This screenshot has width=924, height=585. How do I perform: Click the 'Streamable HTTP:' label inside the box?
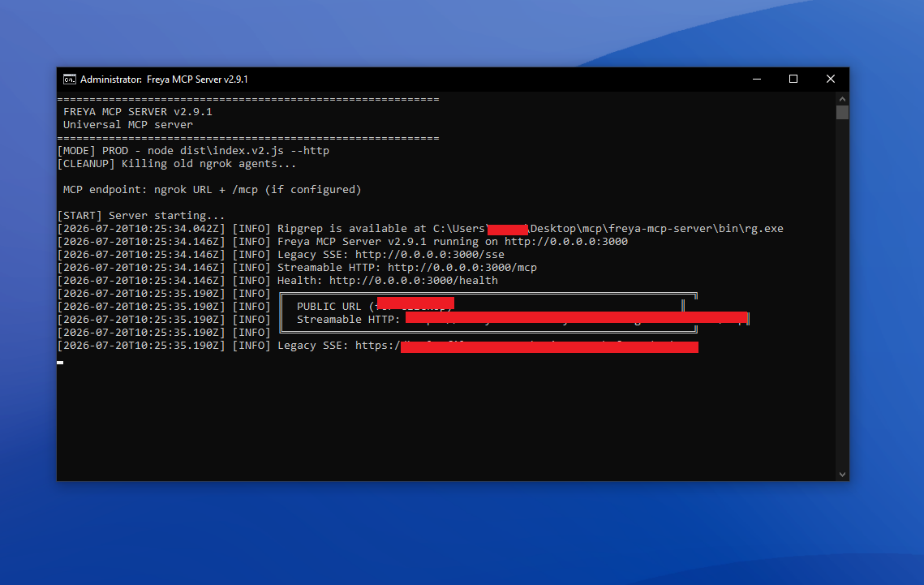348,319
